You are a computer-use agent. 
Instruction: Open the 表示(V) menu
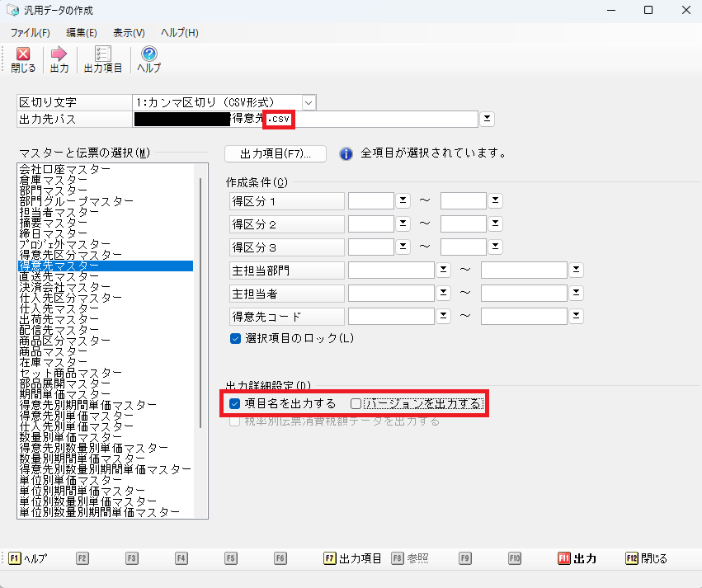[129, 33]
